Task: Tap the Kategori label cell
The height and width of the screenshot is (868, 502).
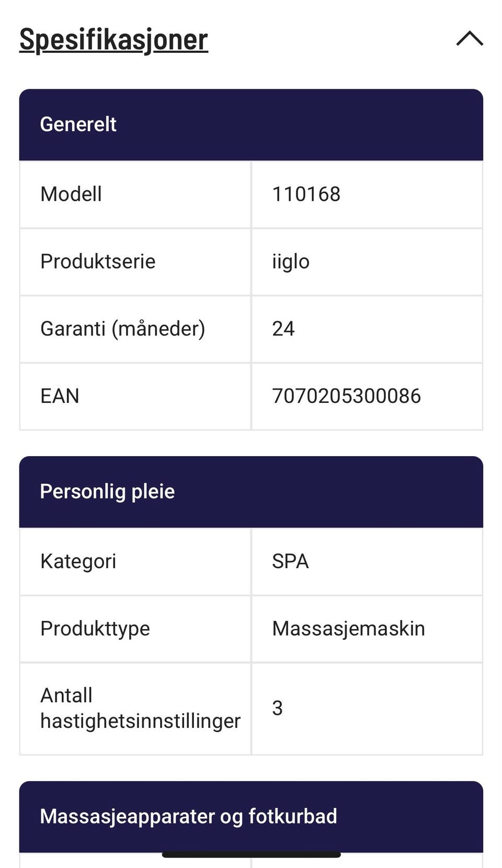Action: coord(78,561)
